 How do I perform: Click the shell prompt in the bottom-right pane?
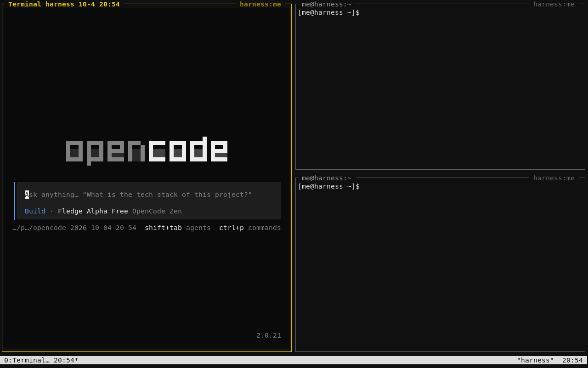(x=329, y=186)
